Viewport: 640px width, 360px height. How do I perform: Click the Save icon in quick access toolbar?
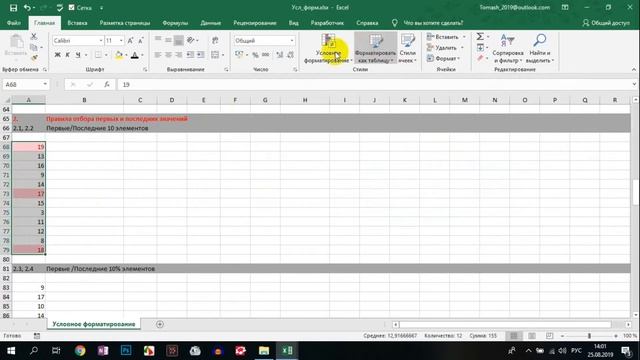pyautogui.click(x=13, y=8)
